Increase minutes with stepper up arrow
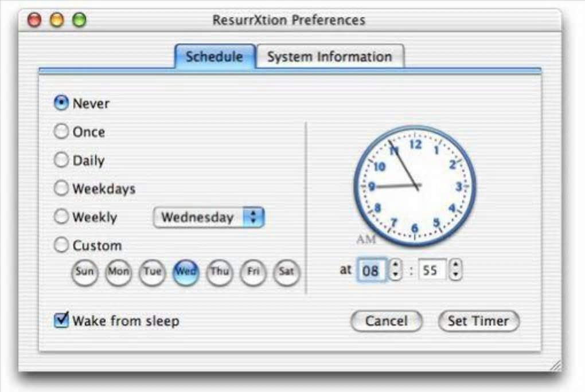 click(455, 264)
